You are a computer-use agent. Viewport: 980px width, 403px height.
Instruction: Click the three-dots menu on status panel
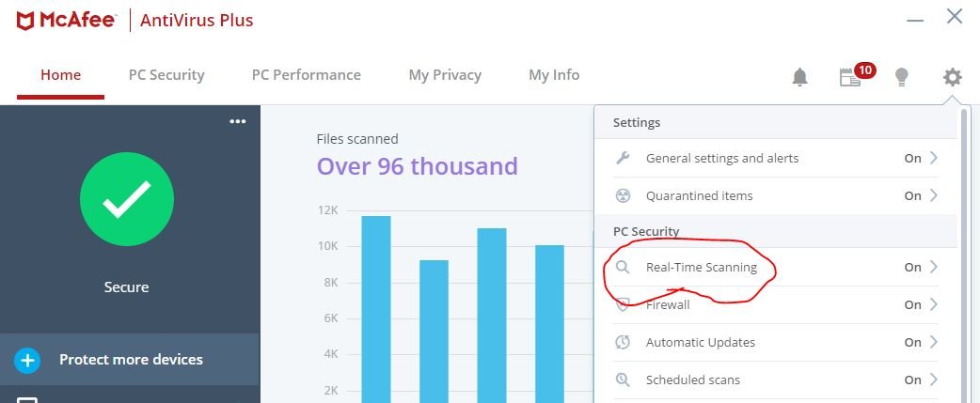coord(238,121)
